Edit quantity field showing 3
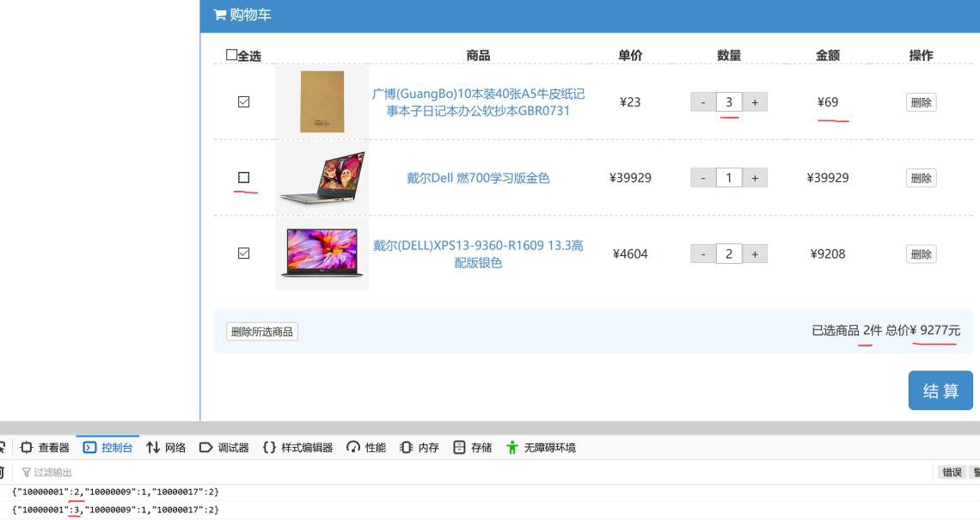This screenshot has width=980, height=520. click(729, 102)
